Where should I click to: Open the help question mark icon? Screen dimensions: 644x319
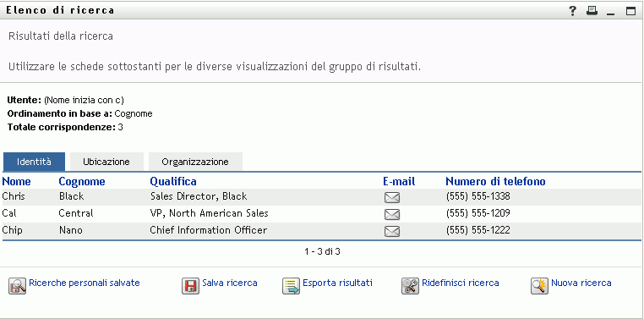coord(573,11)
